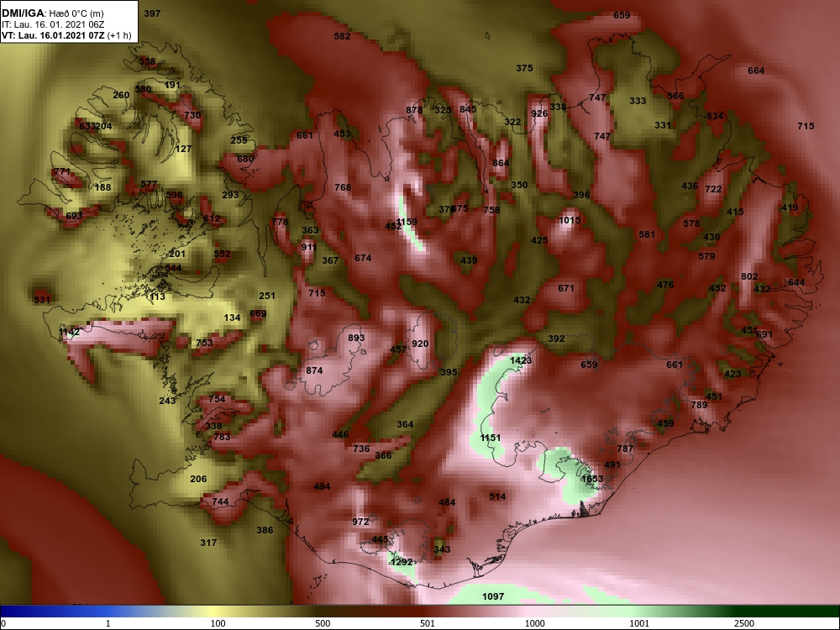Screen dimensions: 840x630
Task: Click the '2500' label on the color scale
Action: point(743,623)
